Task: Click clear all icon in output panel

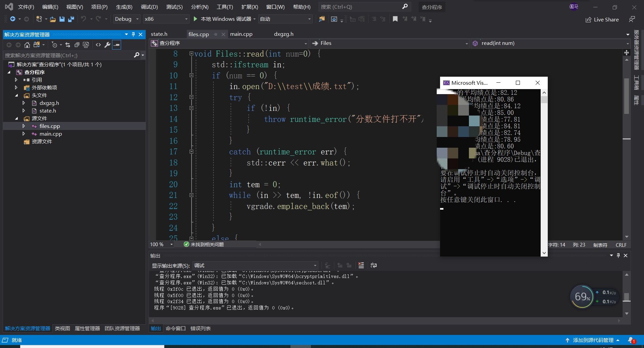Action: point(361,265)
